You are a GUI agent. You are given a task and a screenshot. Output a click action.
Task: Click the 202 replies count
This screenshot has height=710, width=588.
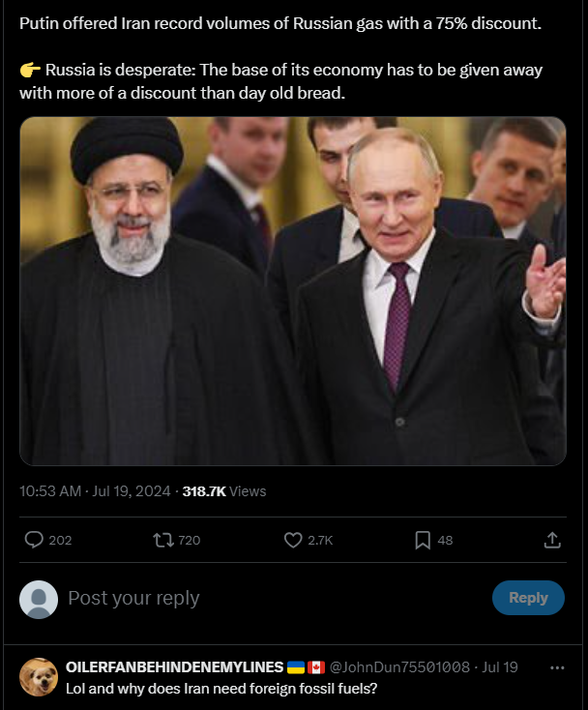60,540
